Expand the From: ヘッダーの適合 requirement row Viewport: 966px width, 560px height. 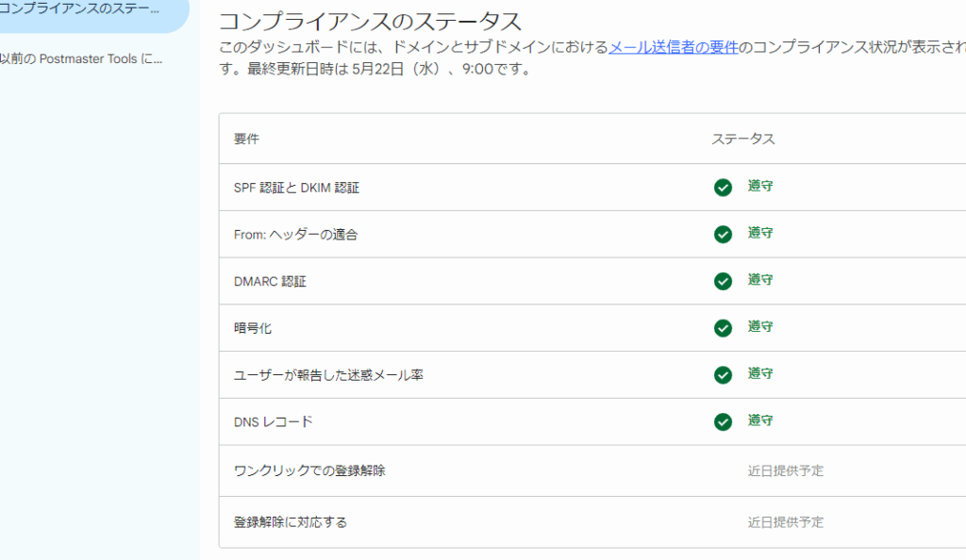[x=295, y=235]
